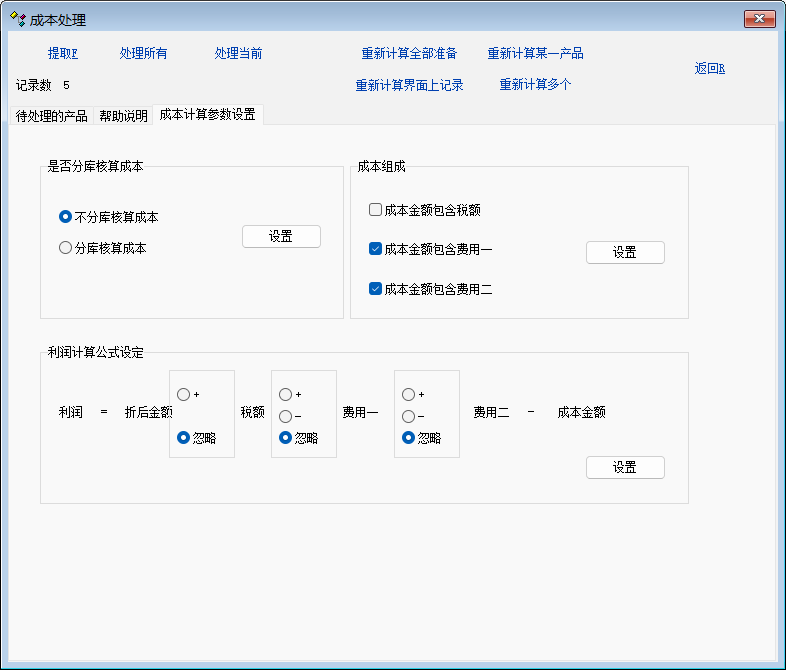
Task: Click 设置 button in 利润计算公式设定 group
Action: 625,468
